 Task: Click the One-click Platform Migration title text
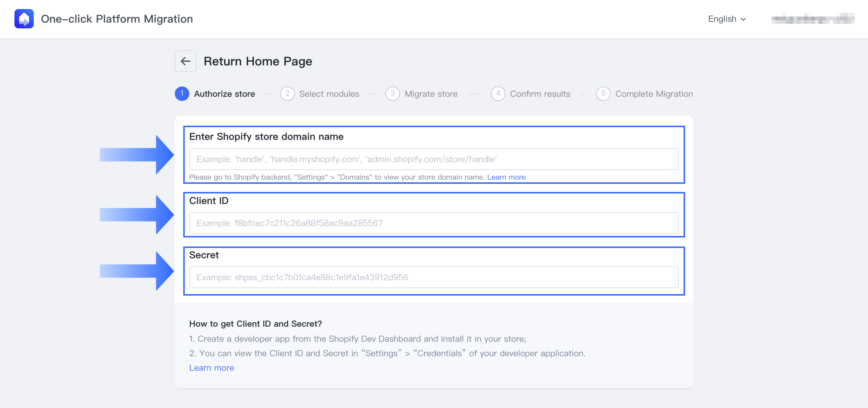tap(117, 19)
